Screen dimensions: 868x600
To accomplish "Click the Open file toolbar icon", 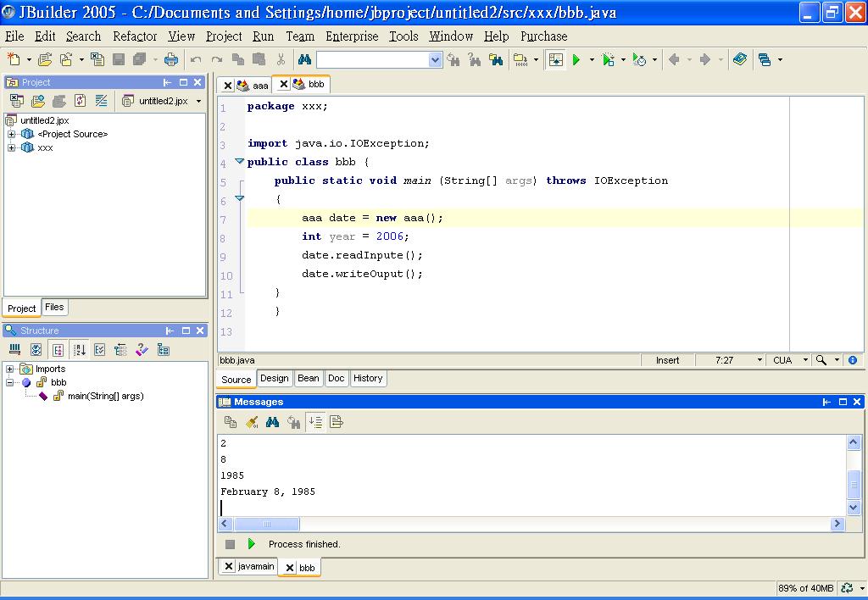I will pos(45,59).
